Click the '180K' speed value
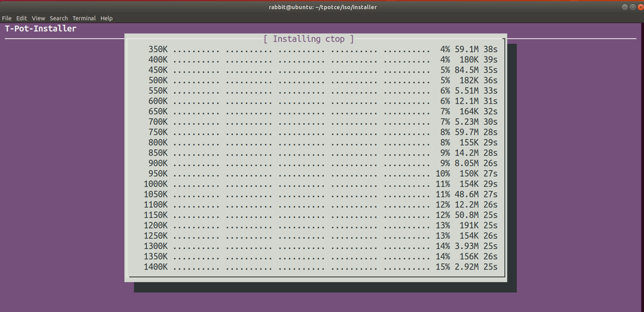 click(x=469, y=60)
